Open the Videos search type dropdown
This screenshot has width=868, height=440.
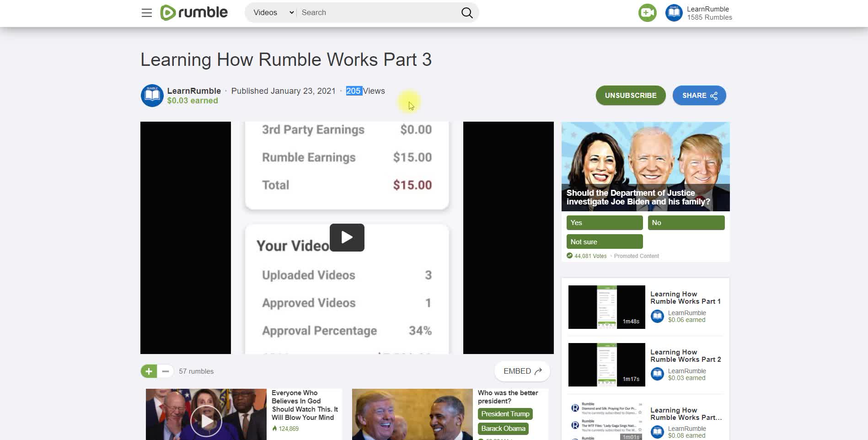tap(273, 13)
